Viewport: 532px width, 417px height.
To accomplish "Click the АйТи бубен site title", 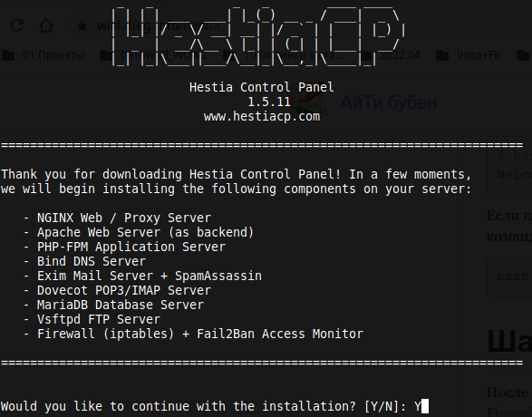I will (389, 102).
